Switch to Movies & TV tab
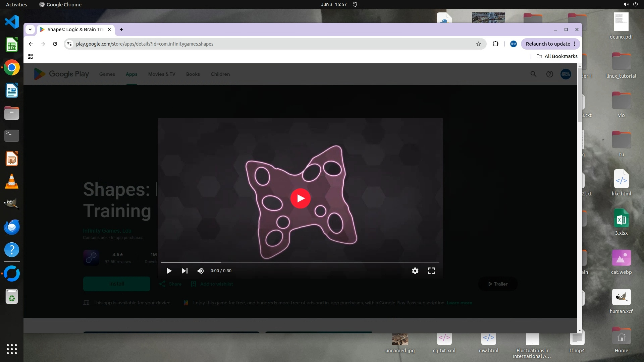This screenshot has width=644, height=362. click(162, 74)
